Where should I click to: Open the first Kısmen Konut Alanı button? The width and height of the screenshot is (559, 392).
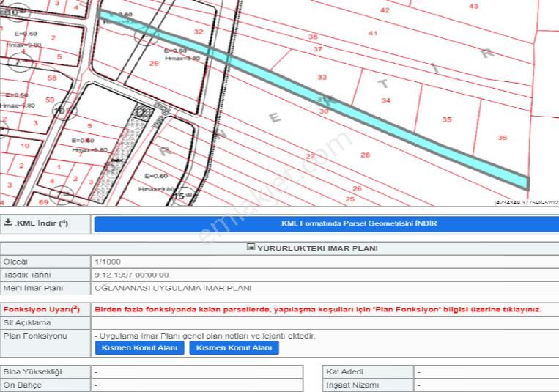139,348
